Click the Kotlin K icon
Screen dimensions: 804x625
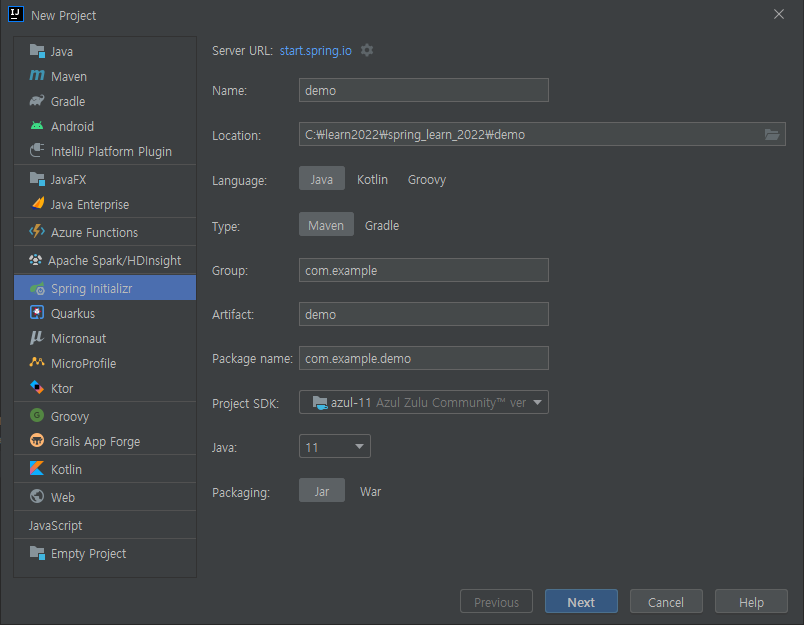click(x=37, y=469)
